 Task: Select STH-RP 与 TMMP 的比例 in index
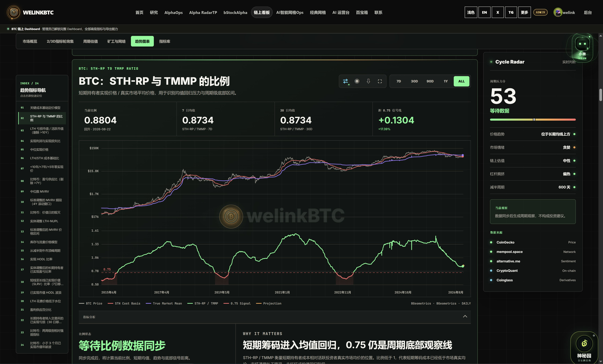point(42,118)
